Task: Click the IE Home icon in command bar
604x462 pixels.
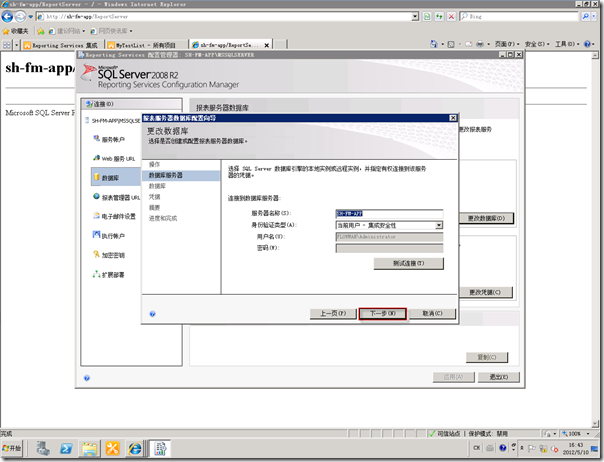Action: point(434,44)
